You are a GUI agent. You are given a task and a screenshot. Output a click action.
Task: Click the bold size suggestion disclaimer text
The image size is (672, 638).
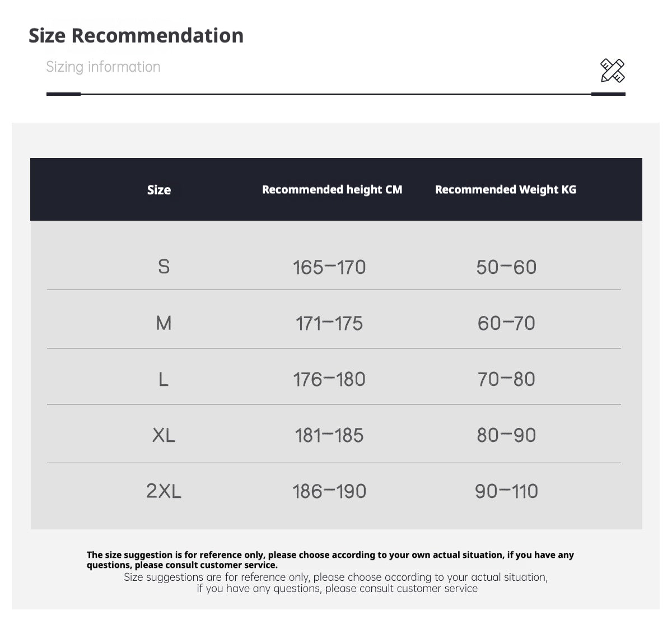[x=330, y=560]
